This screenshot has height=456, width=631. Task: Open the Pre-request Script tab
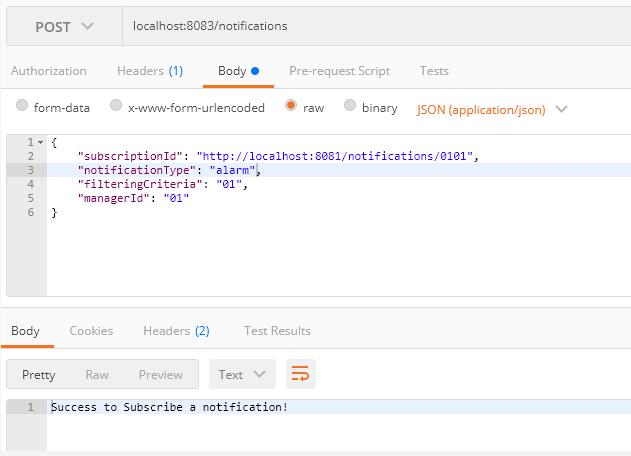(x=339, y=71)
